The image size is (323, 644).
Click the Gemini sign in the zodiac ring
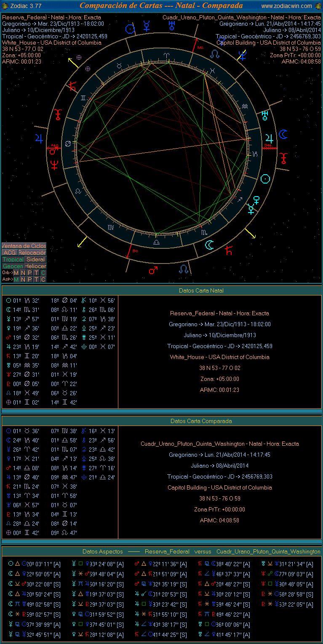pos(83,98)
